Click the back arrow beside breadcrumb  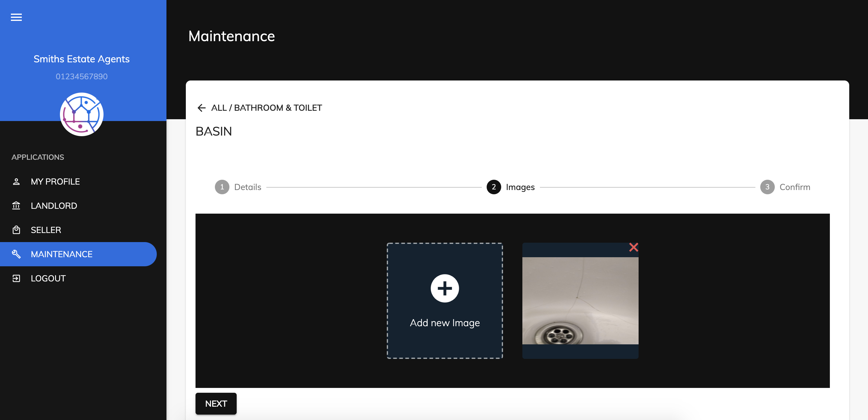pyautogui.click(x=202, y=108)
